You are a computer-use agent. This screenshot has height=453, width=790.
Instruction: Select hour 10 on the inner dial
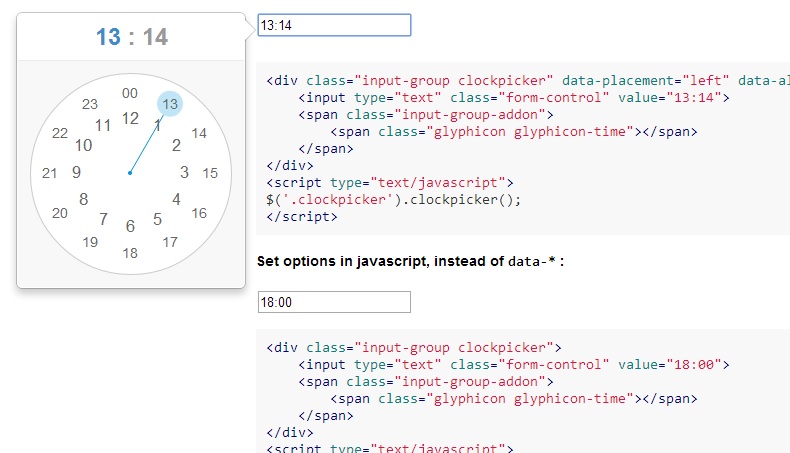[x=84, y=145]
